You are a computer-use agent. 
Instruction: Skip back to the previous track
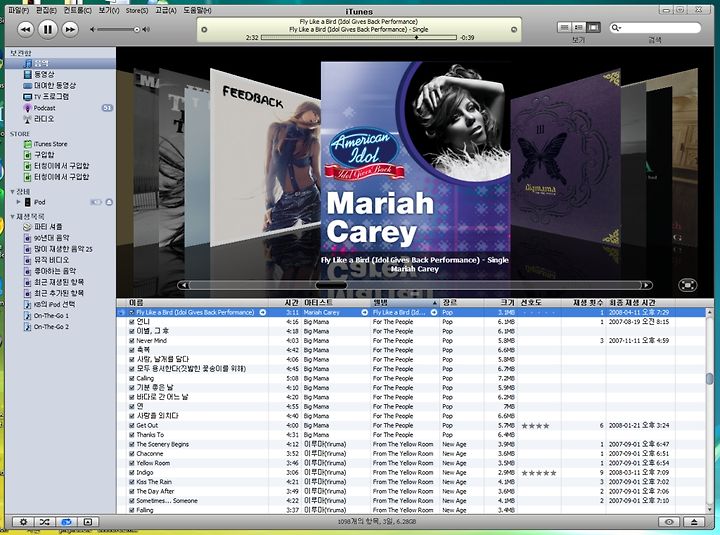click(x=26, y=30)
